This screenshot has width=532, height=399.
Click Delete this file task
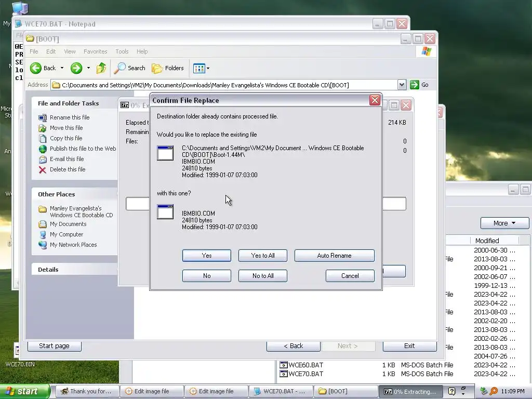[x=68, y=169]
